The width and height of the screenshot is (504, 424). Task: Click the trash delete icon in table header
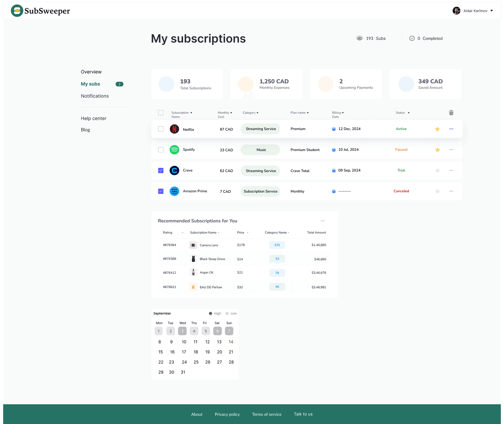pyautogui.click(x=451, y=113)
